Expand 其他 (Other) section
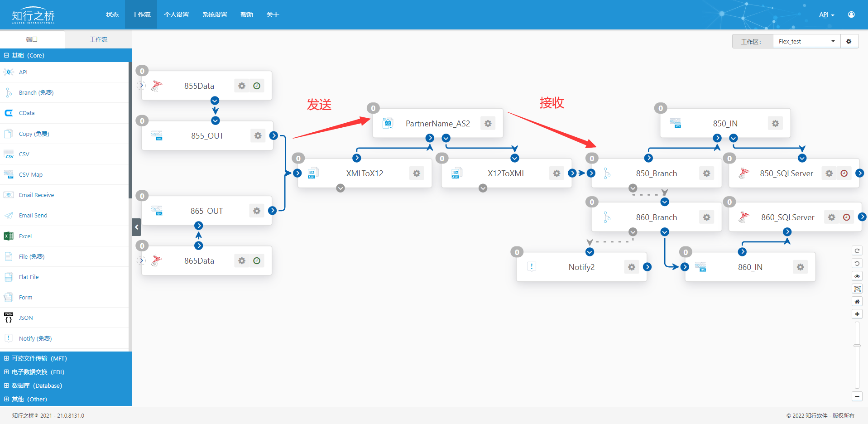The width and height of the screenshot is (868, 424). [x=66, y=399]
